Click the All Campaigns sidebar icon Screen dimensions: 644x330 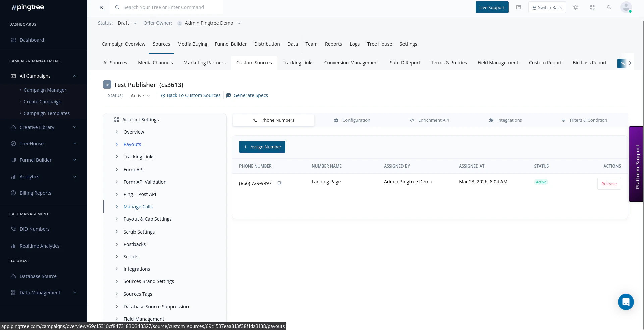13,76
